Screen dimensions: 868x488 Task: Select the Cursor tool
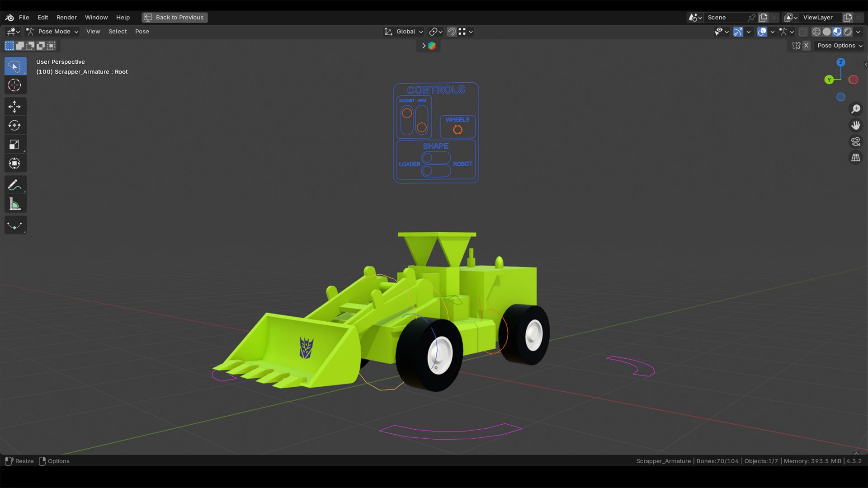click(x=15, y=85)
